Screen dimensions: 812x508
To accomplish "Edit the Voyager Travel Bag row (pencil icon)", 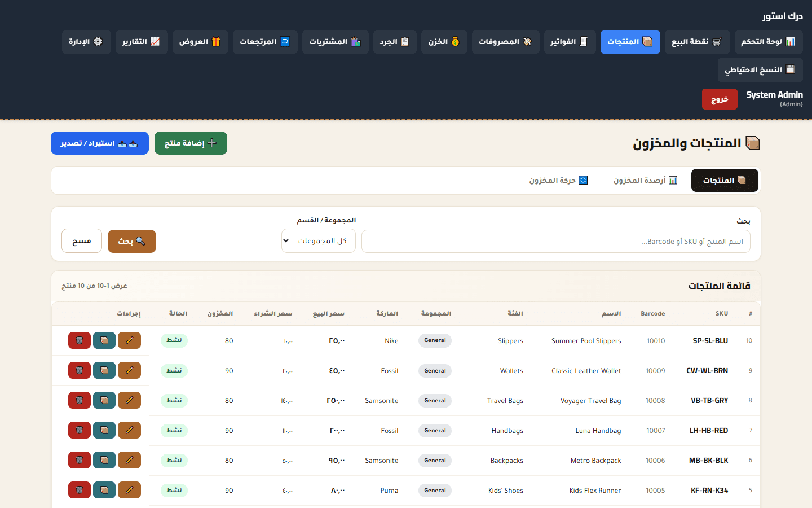I will [x=130, y=400].
